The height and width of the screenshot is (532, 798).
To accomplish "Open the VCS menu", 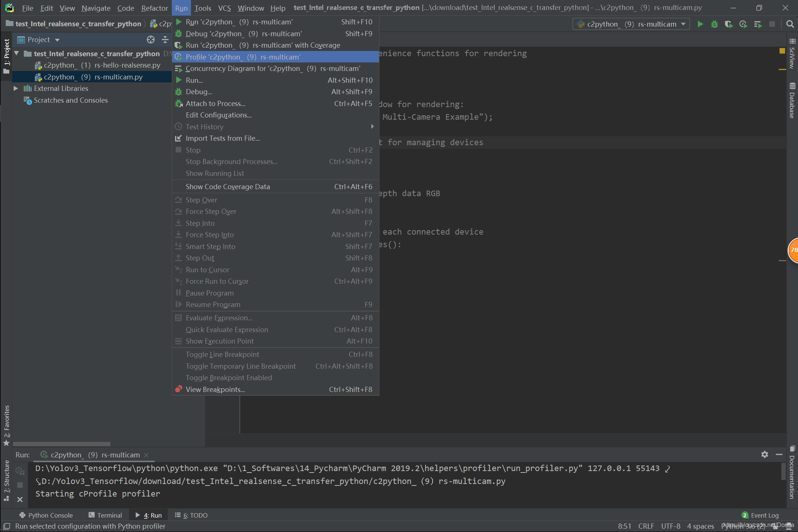I will click(224, 8).
